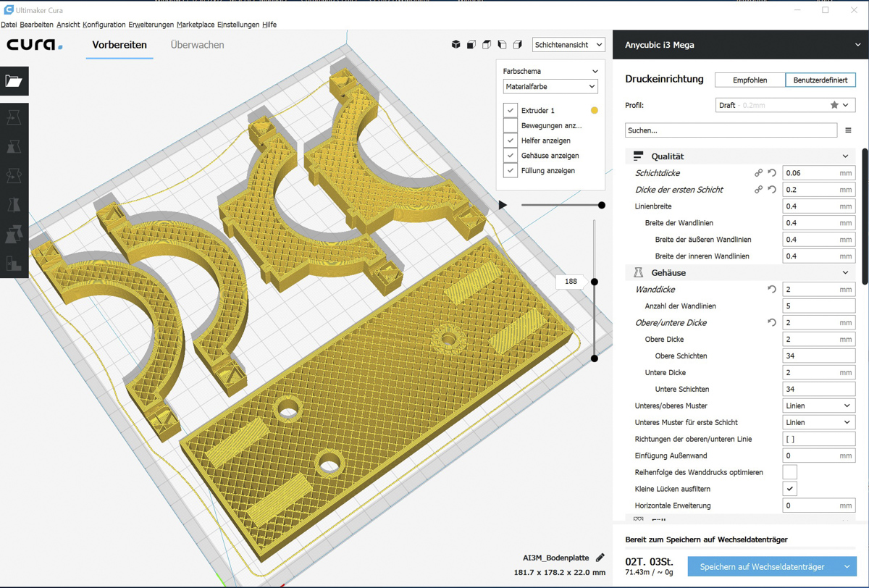869x588 pixels.
Task: Click the Suchen settings search field
Action: point(731,130)
